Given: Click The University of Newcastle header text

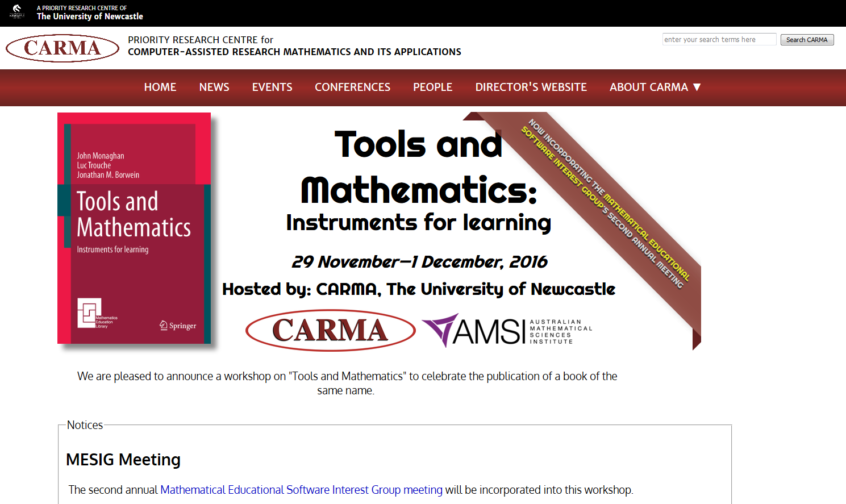Looking at the screenshot, I should click(90, 16).
